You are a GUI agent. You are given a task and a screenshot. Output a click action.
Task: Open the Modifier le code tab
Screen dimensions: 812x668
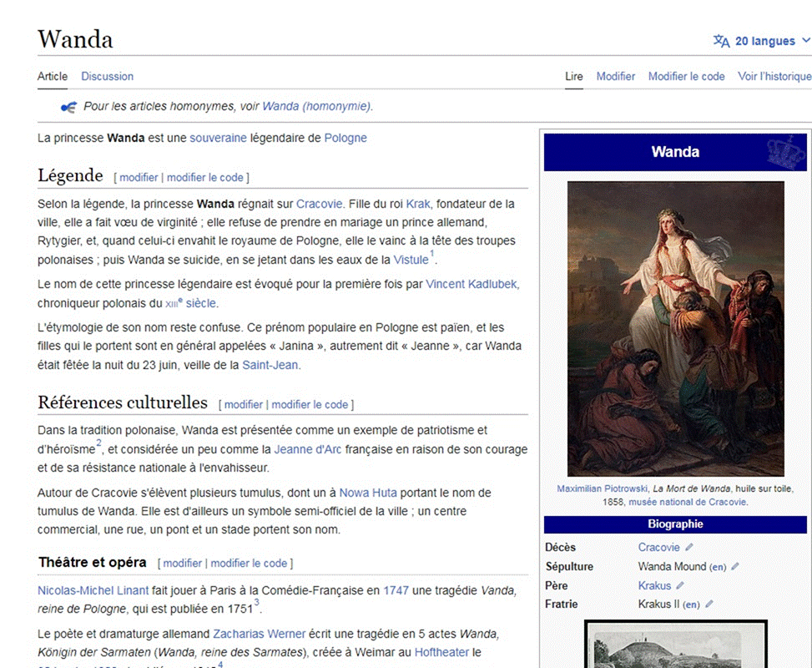coord(687,76)
